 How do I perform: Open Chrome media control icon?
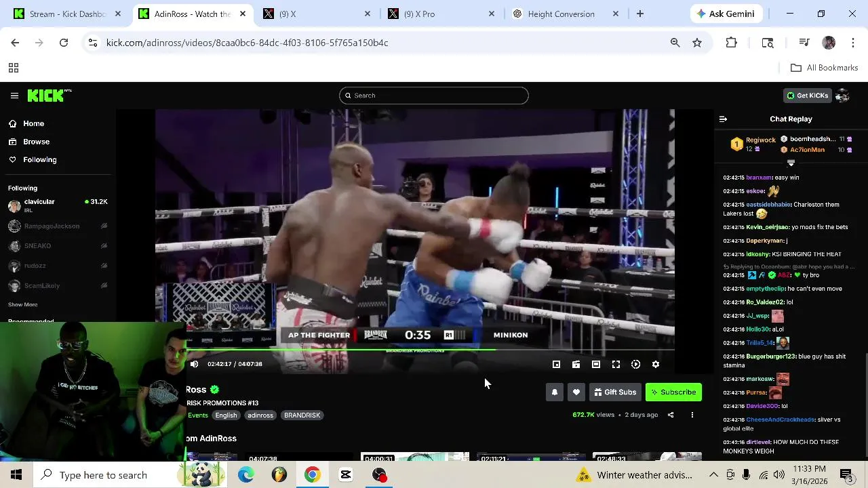[x=804, y=43]
